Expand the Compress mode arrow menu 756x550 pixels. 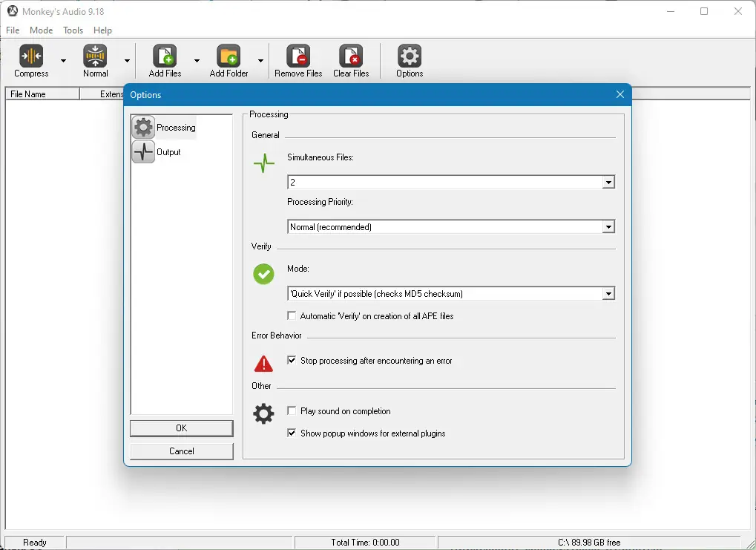(63, 61)
